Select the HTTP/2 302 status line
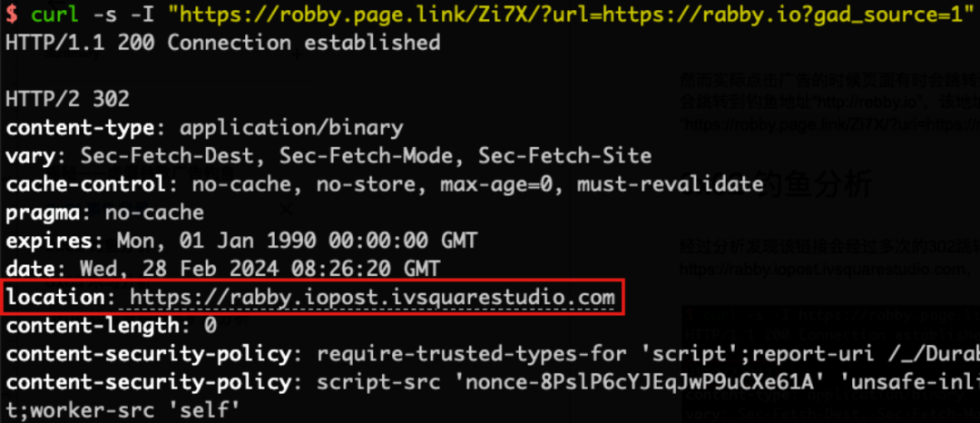 [x=67, y=99]
